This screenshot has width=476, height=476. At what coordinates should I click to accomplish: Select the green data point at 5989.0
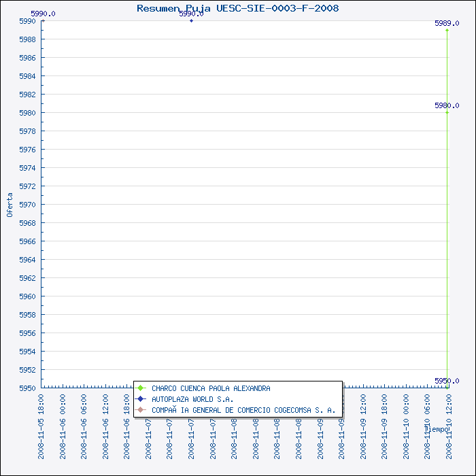point(447,30)
